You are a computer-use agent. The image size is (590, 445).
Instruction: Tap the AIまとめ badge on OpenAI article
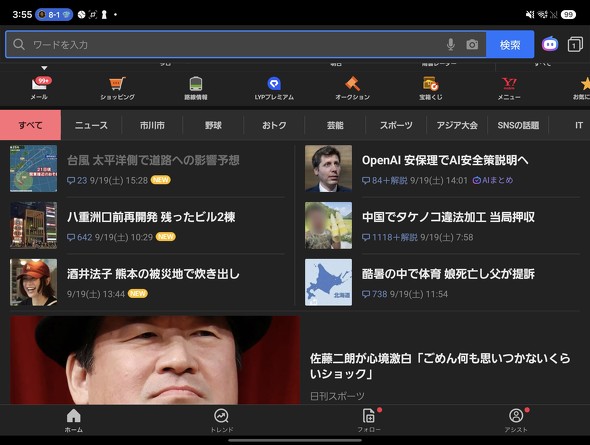(493, 181)
